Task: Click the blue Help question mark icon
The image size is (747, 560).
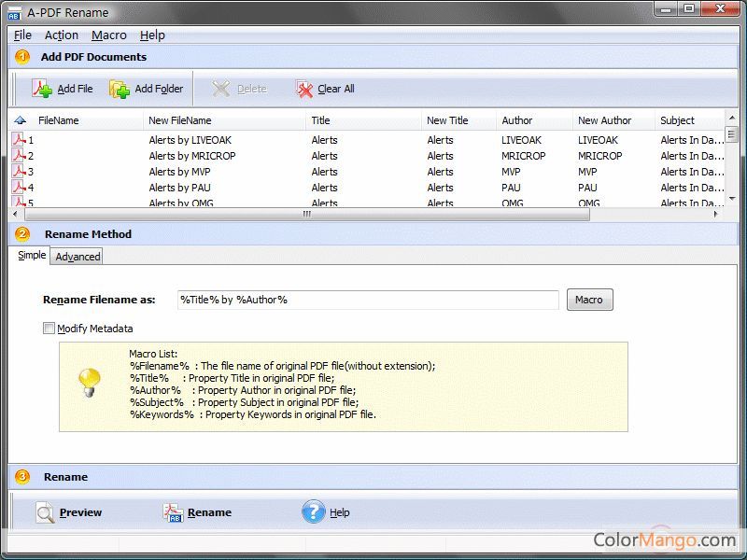Action: tap(314, 511)
